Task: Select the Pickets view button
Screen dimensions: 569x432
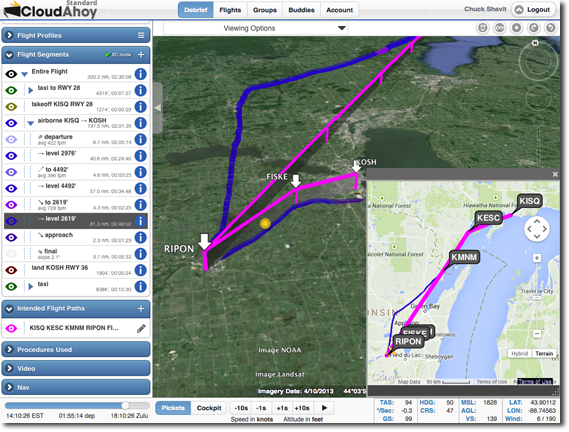Action: [173, 408]
